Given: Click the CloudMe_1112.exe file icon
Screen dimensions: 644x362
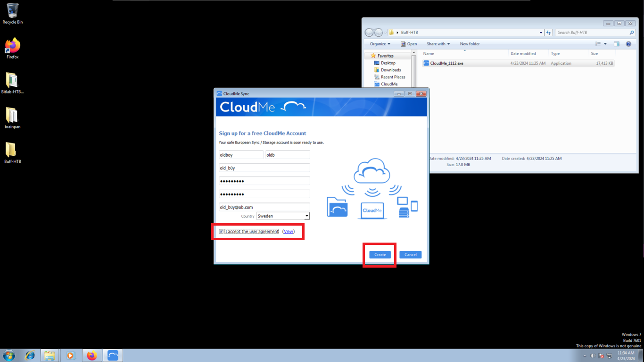Looking at the screenshot, I should point(426,63).
